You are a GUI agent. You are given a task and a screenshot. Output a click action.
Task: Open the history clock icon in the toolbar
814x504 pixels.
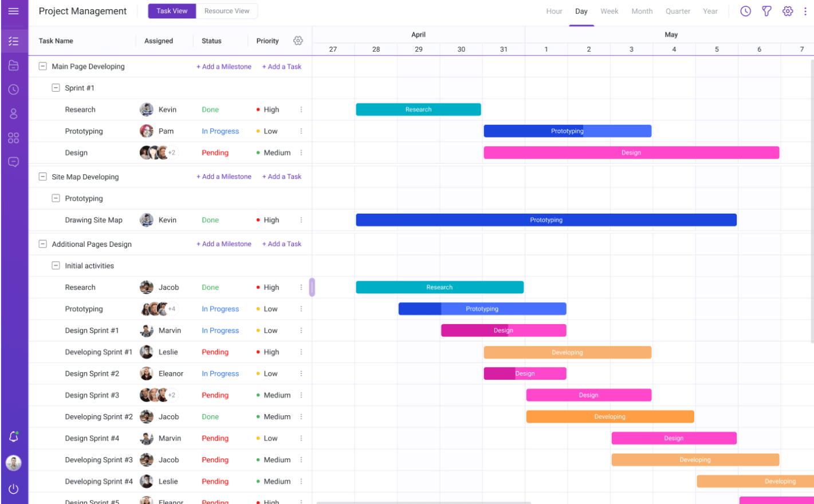point(745,11)
